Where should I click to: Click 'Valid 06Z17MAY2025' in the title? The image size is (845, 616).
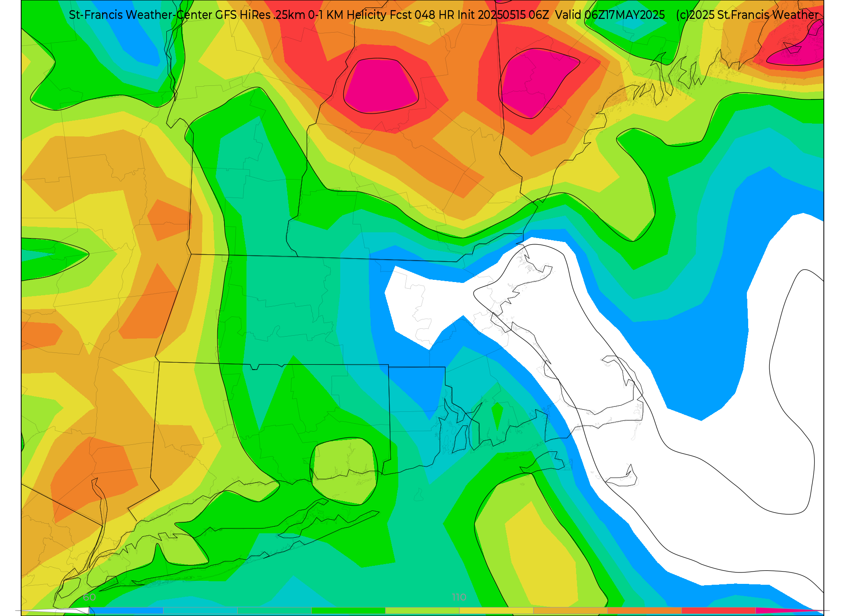(610, 15)
